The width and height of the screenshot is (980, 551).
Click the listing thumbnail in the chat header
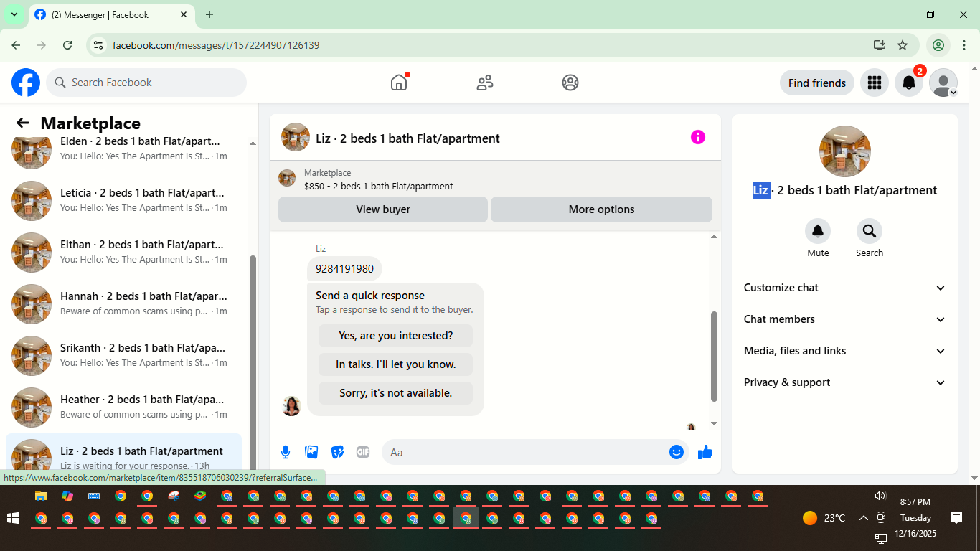(x=296, y=137)
